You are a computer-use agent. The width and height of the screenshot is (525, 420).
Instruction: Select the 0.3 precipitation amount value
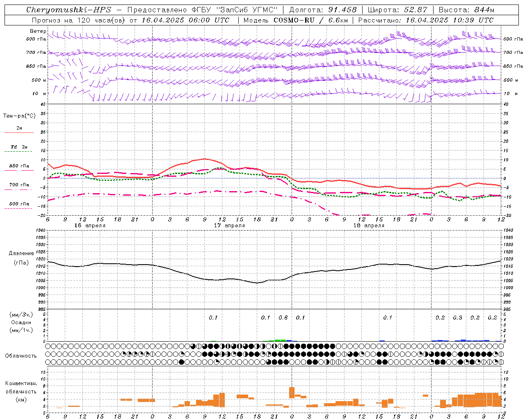point(457,318)
